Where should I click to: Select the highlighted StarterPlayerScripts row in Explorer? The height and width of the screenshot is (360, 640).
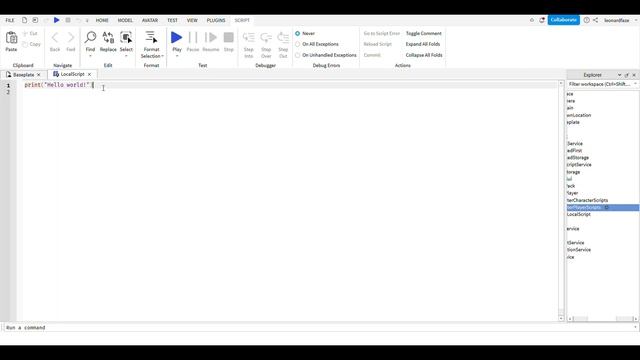603,207
